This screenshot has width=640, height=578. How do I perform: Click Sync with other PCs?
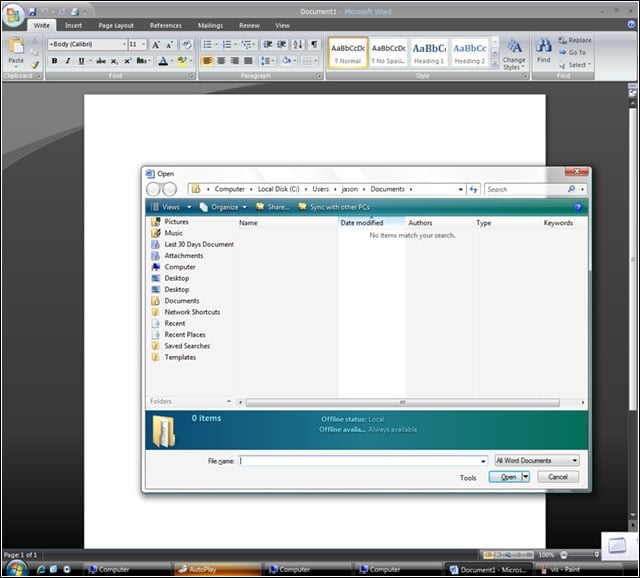click(x=334, y=207)
